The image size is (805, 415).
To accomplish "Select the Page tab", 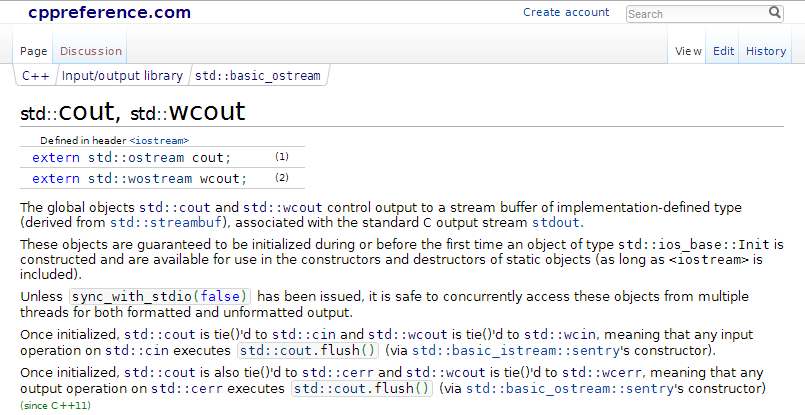I will tap(33, 51).
